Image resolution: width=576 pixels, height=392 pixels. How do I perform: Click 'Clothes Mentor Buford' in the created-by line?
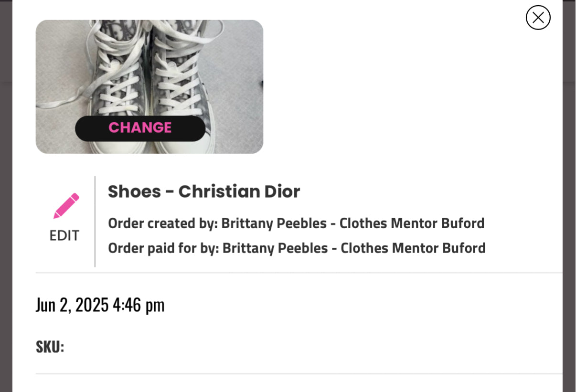pyautogui.click(x=412, y=223)
